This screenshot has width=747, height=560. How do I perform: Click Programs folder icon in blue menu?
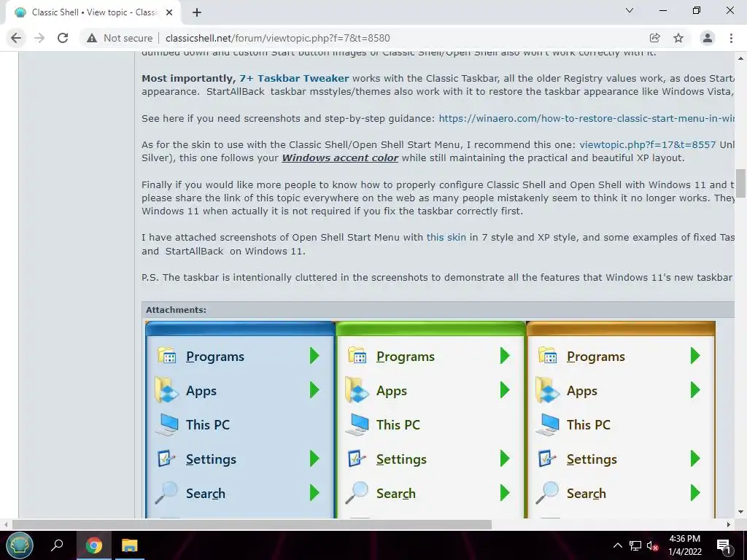click(167, 356)
